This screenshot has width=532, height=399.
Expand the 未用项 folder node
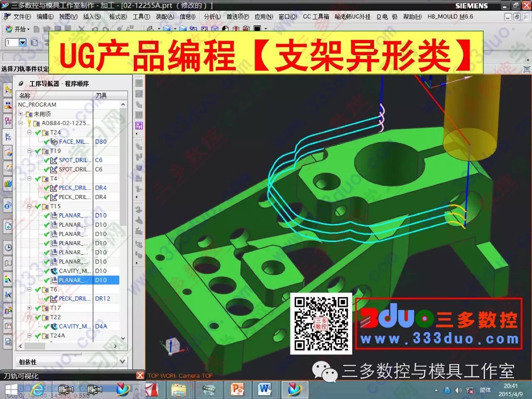pyautogui.click(x=21, y=114)
